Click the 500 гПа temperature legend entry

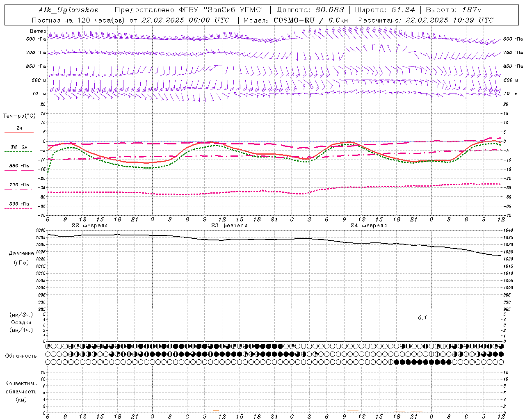(19, 204)
